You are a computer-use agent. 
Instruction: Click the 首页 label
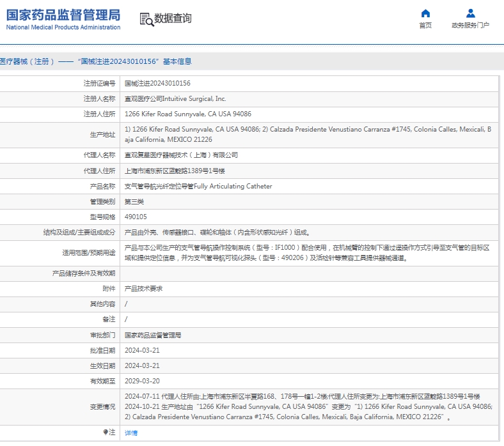tap(425, 26)
